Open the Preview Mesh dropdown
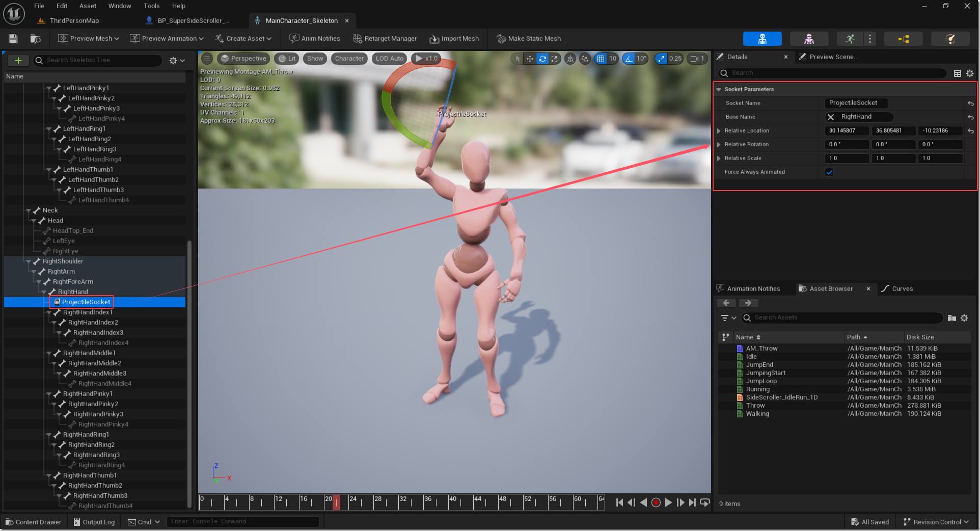Screen dimensions: 980x531 89,39
